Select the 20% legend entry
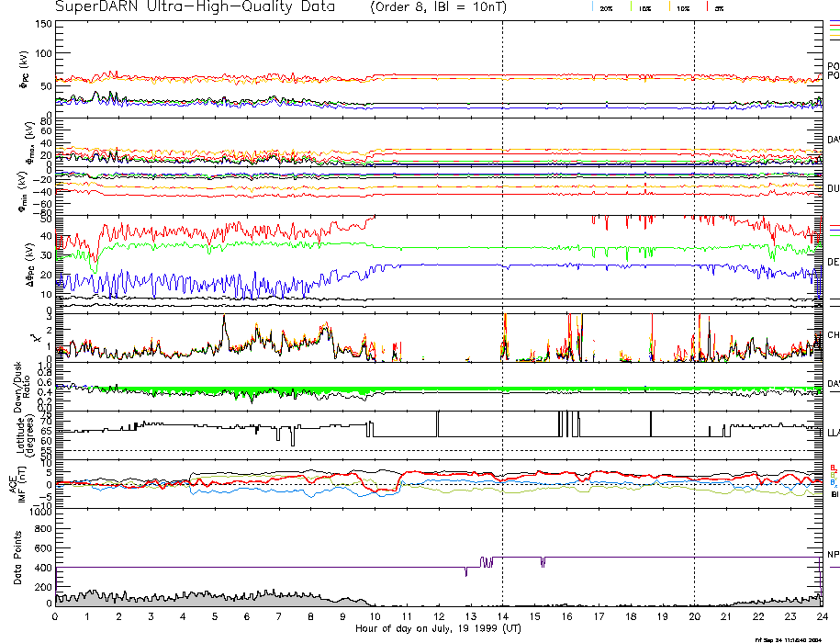The height and width of the screenshot is (643, 840). 606,7
